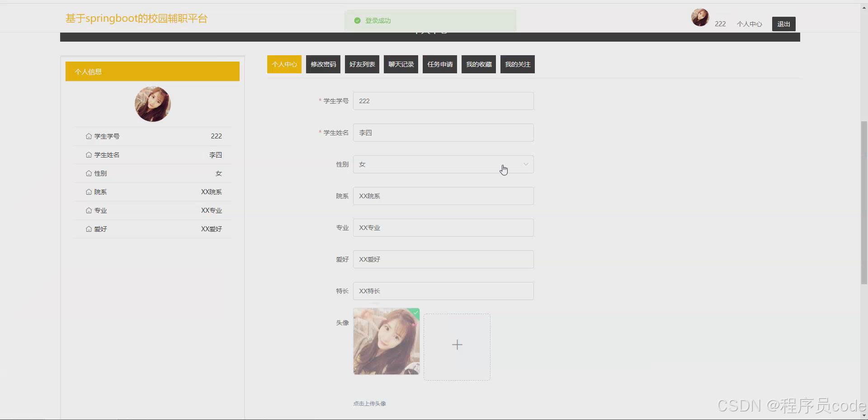Click the 院系 input field
The image size is (868, 420).
[443, 196]
